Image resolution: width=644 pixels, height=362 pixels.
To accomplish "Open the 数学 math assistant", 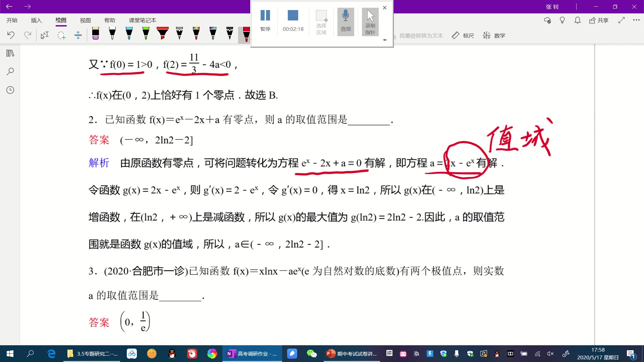I will point(494,35).
